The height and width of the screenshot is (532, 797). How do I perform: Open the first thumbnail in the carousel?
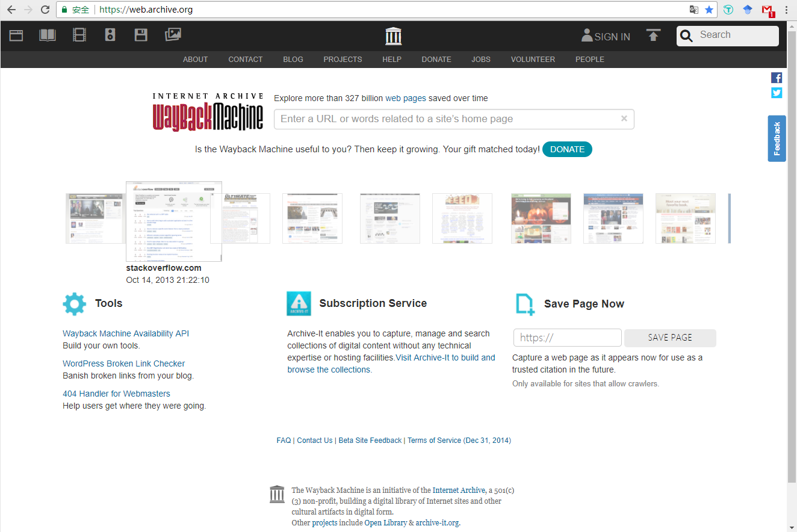click(x=96, y=218)
